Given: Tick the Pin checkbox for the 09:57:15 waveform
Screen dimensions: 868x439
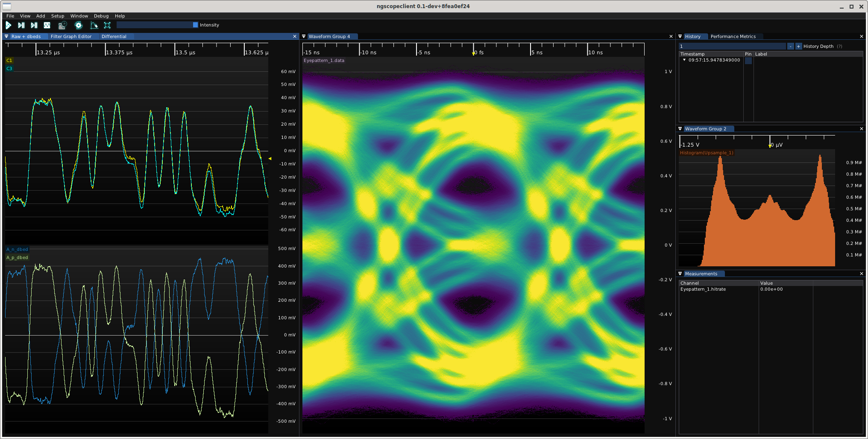Looking at the screenshot, I should click(748, 61).
